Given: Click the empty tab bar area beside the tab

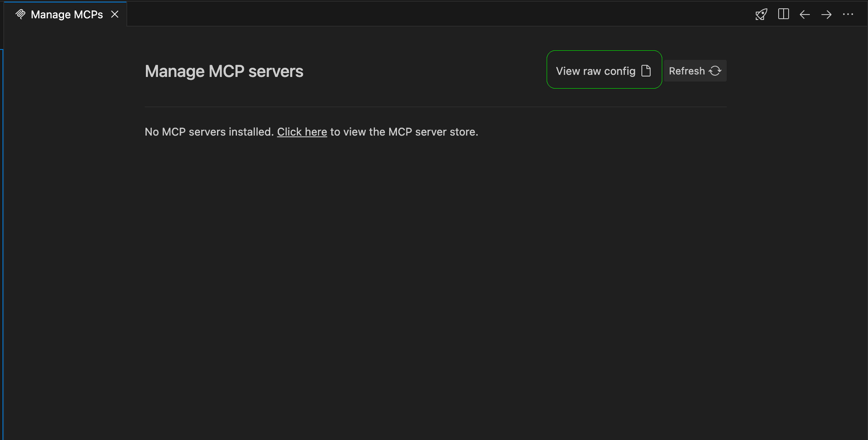Looking at the screenshot, I should (416, 14).
